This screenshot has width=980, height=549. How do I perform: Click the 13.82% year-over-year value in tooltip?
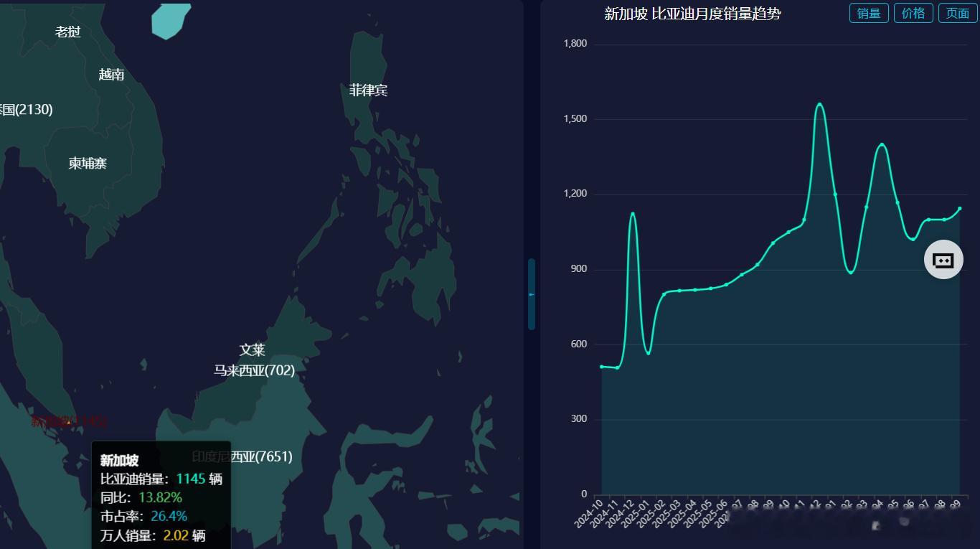160,497
